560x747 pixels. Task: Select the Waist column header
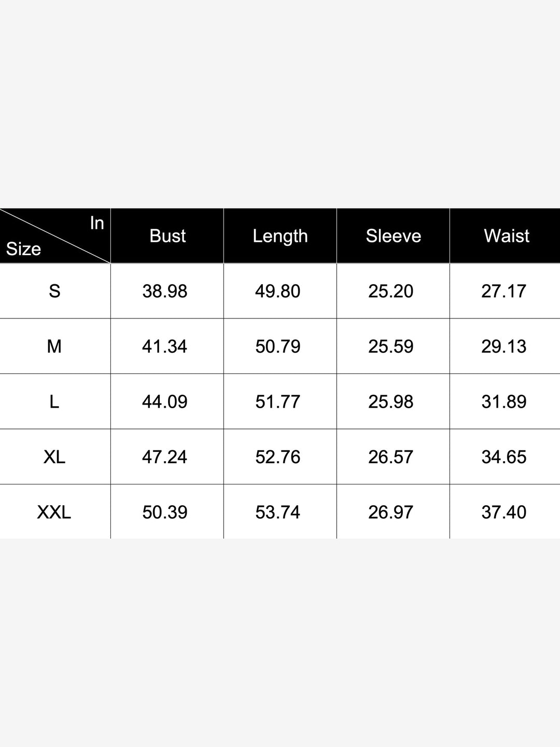click(506, 236)
